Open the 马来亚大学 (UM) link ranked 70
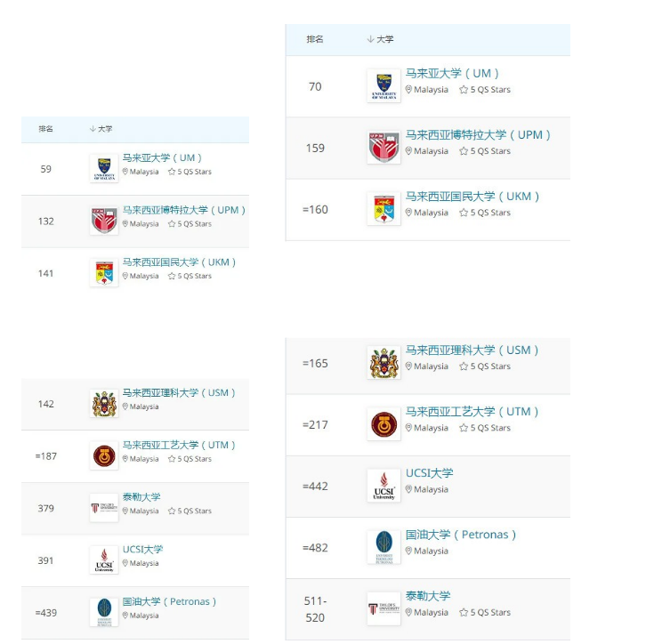 452,74
